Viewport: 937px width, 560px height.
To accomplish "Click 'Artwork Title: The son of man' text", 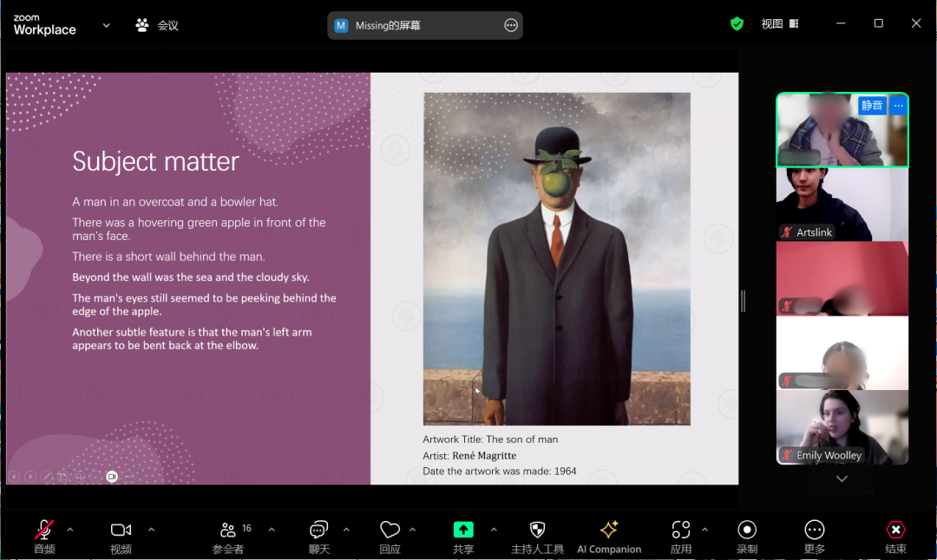I will pyautogui.click(x=490, y=440).
